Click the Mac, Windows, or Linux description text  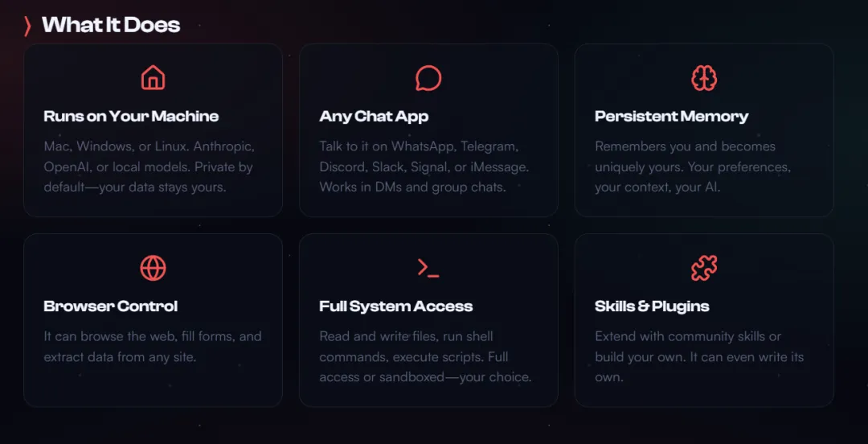click(x=149, y=166)
